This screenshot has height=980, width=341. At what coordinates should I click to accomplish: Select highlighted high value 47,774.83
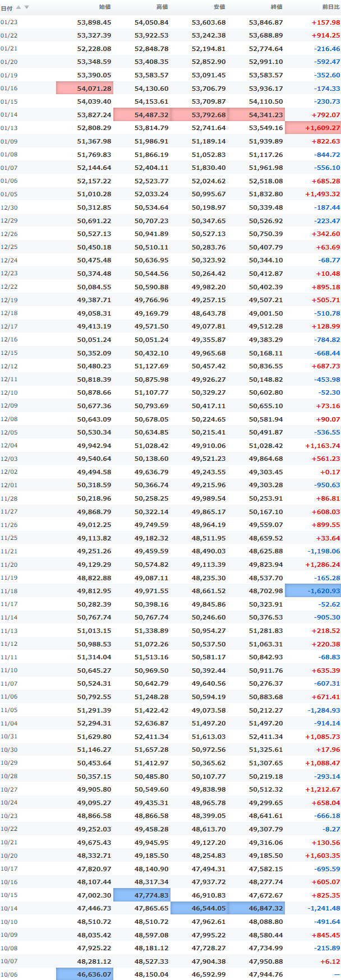coord(142,895)
